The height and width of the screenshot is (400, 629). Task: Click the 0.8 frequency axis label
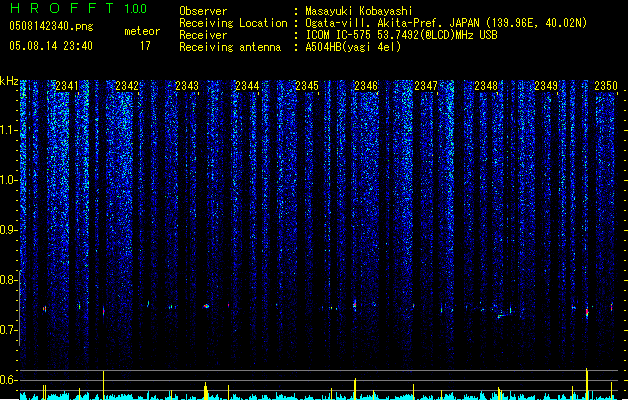(x=8, y=280)
